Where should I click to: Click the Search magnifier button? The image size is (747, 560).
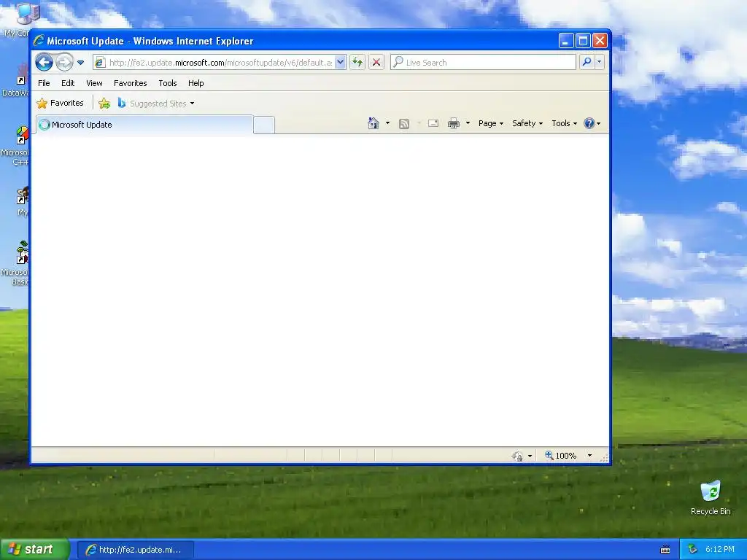pos(587,62)
